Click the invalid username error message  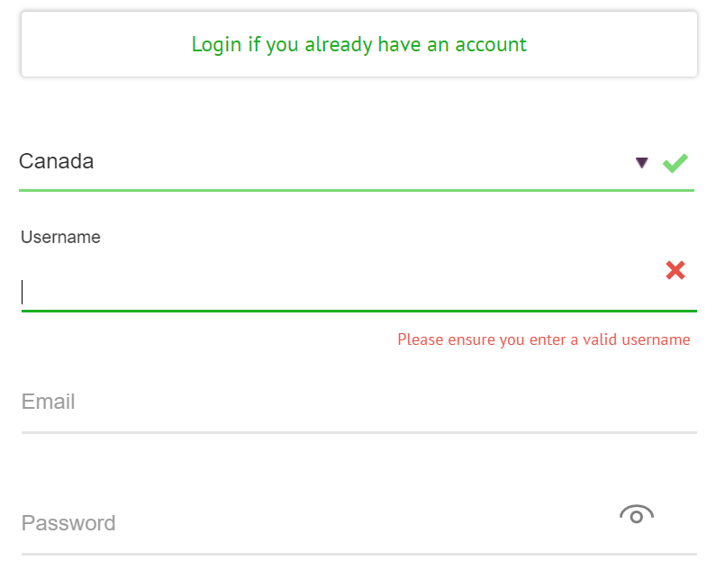click(544, 339)
